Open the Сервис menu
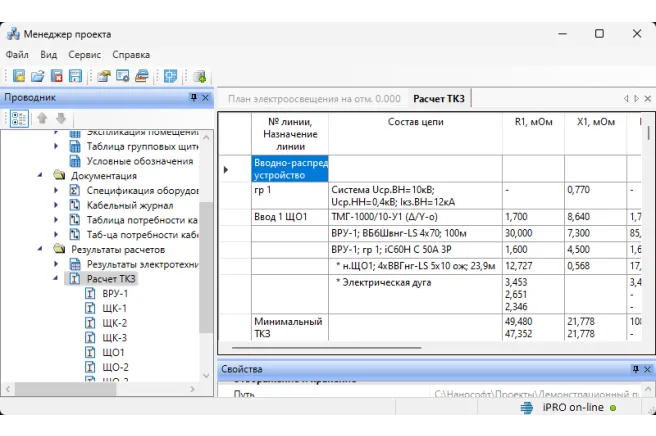Image resolution: width=656 pixels, height=436 pixels. coord(84,55)
